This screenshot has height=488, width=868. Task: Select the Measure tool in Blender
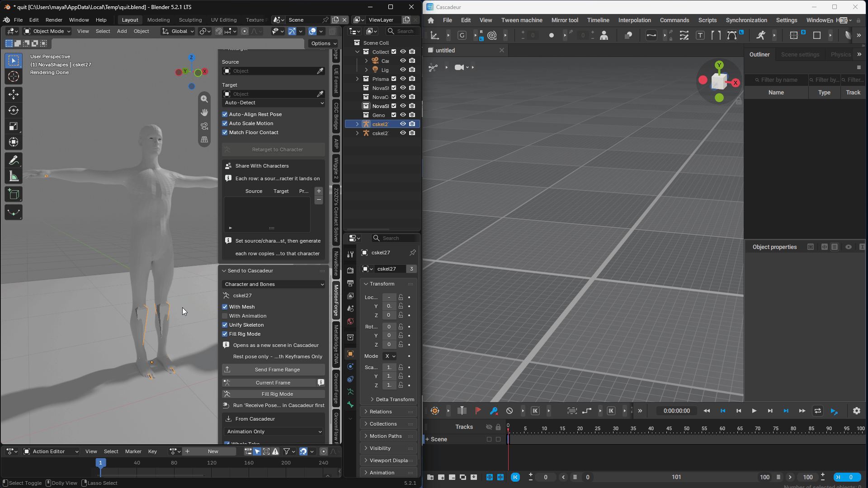(14, 176)
